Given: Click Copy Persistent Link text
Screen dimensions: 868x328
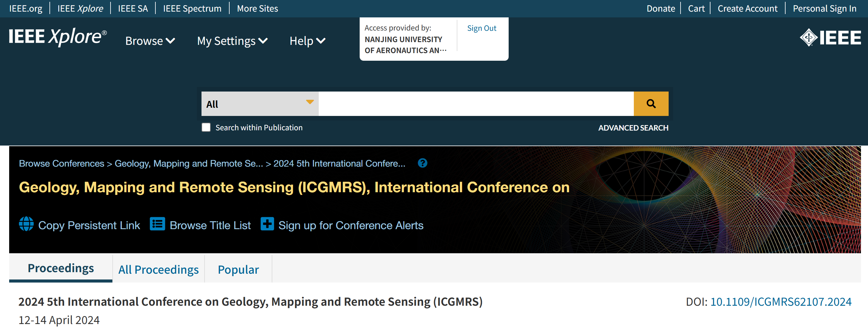Looking at the screenshot, I should (89, 225).
